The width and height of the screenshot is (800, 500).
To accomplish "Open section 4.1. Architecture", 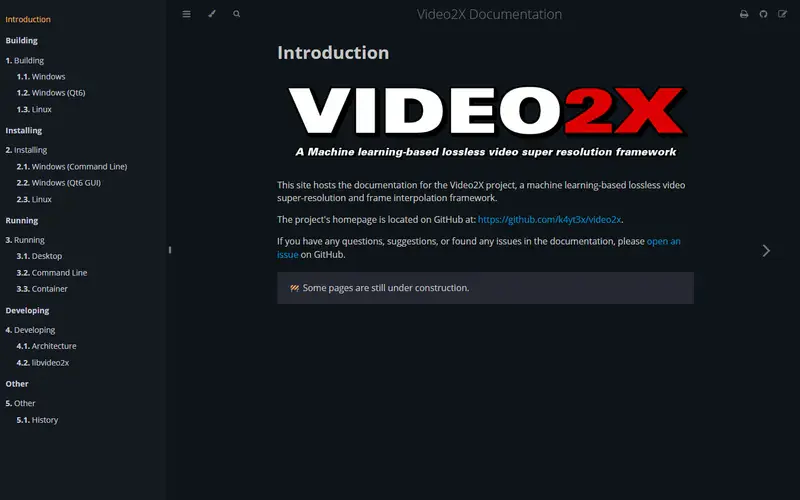I will [46, 346].
